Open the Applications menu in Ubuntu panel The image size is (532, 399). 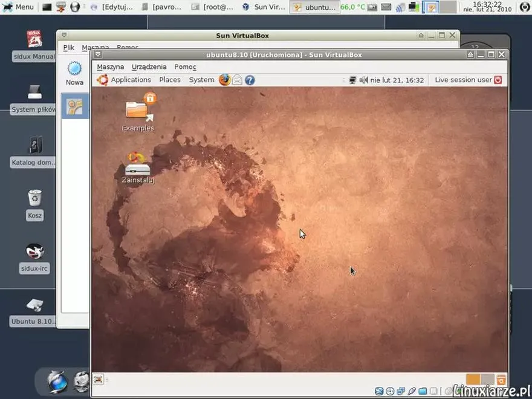[131, 80]
